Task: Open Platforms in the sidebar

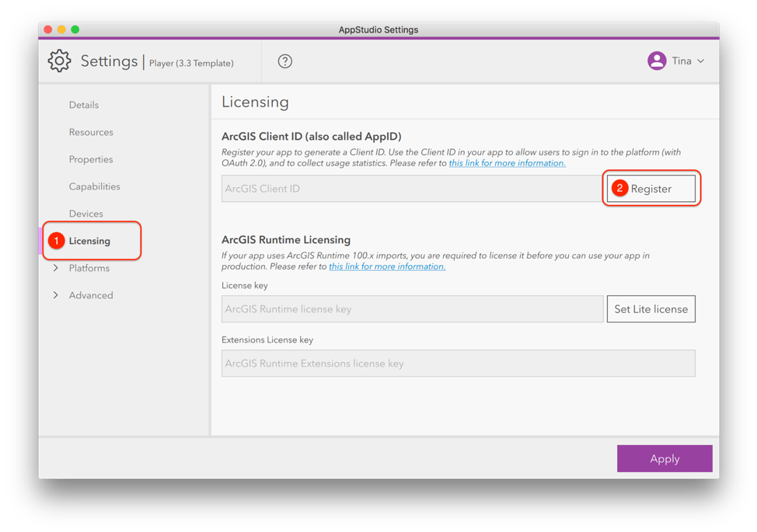Action: pos(89,268)
